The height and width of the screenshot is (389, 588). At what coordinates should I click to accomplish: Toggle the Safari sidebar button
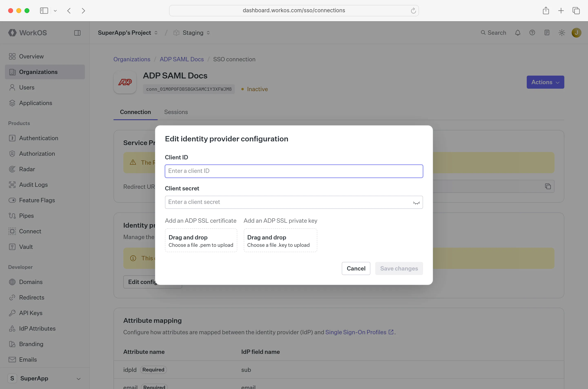44,11
